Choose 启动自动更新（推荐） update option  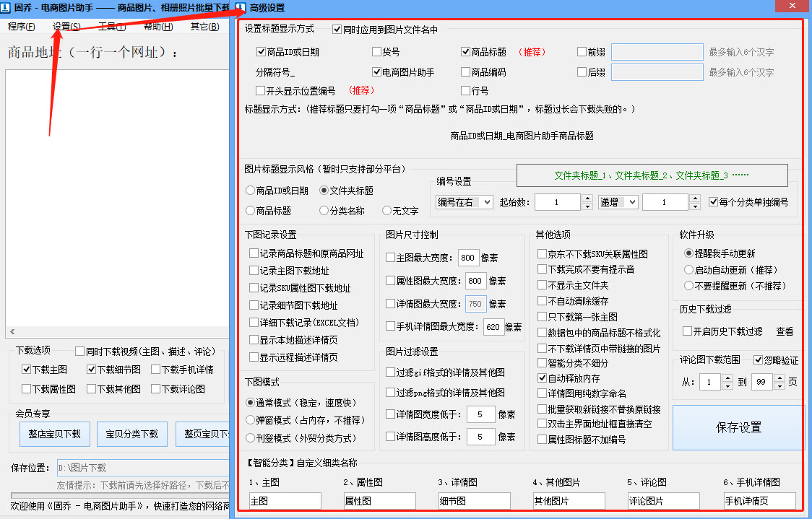tap(688, 269)
